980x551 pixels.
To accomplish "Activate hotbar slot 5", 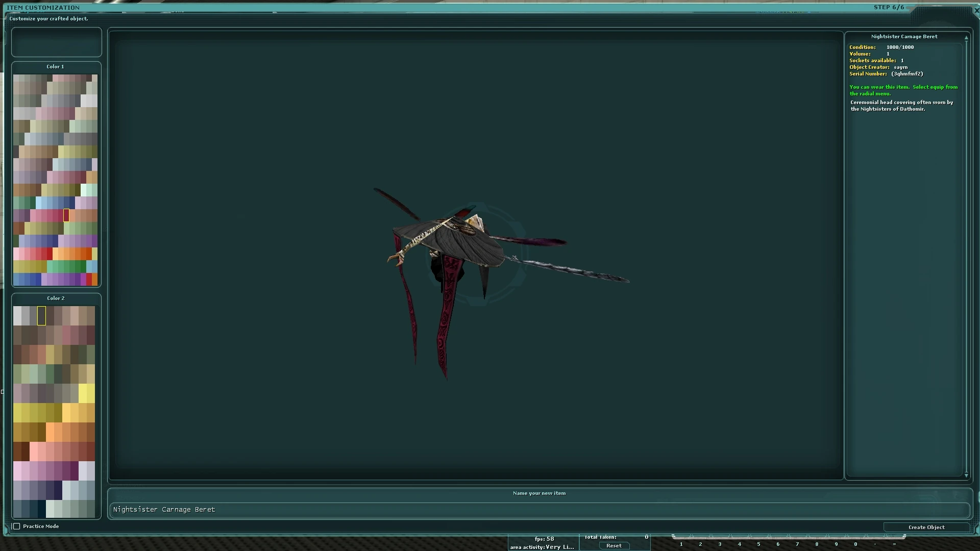I will (x=758, y=544).
